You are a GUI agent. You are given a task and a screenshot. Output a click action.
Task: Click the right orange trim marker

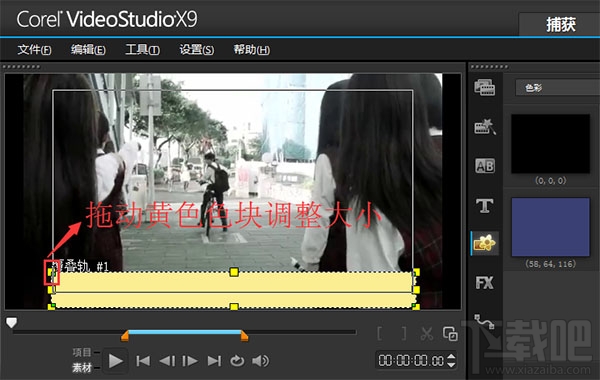[244, 336]
